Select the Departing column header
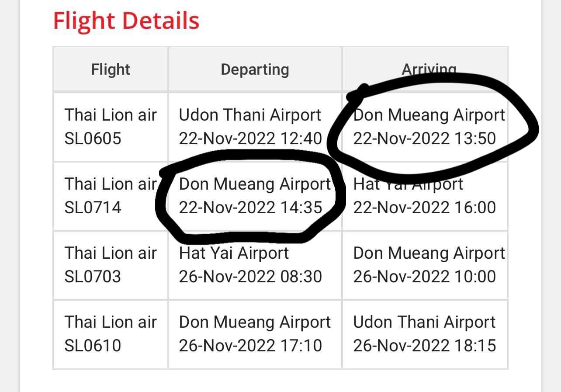 click(255, 69)
